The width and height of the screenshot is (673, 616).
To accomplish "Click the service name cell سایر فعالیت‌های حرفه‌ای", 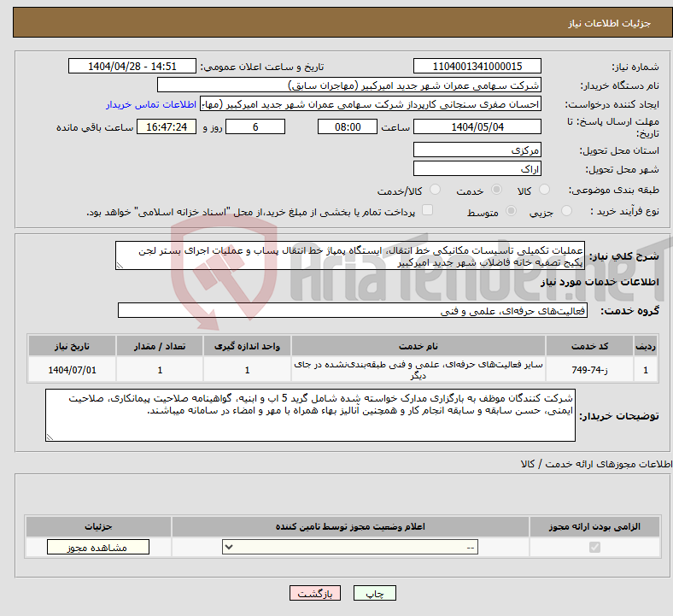I will point(418,370).
